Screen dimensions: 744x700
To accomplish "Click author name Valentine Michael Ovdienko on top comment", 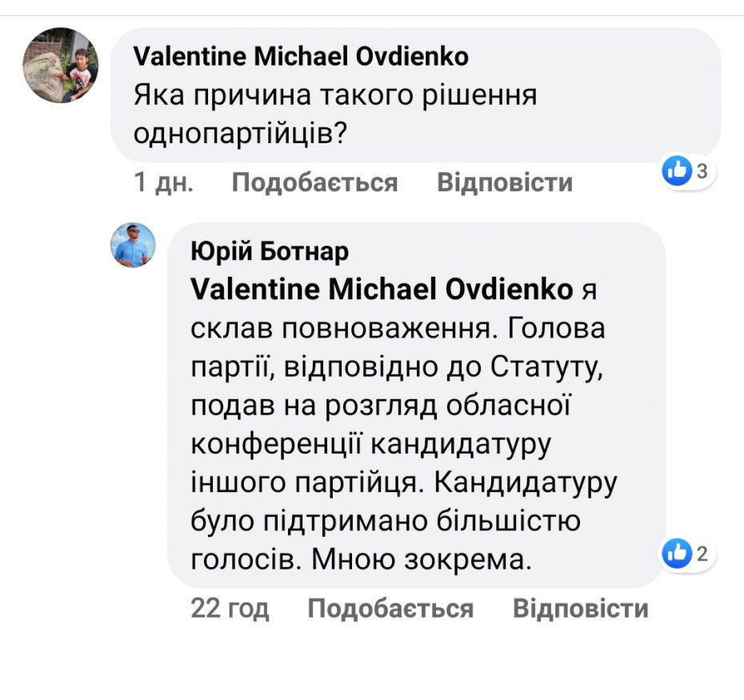I will (x=301, y=57).
